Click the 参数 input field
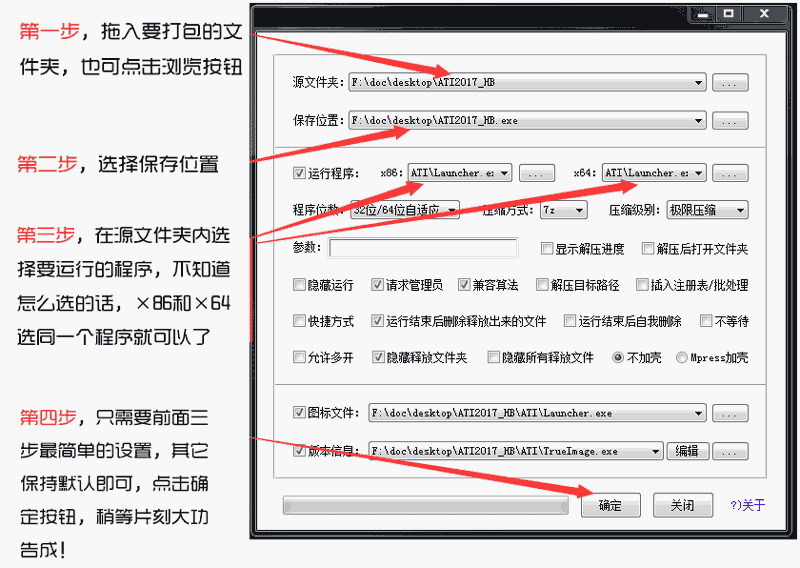 point(423,248)
